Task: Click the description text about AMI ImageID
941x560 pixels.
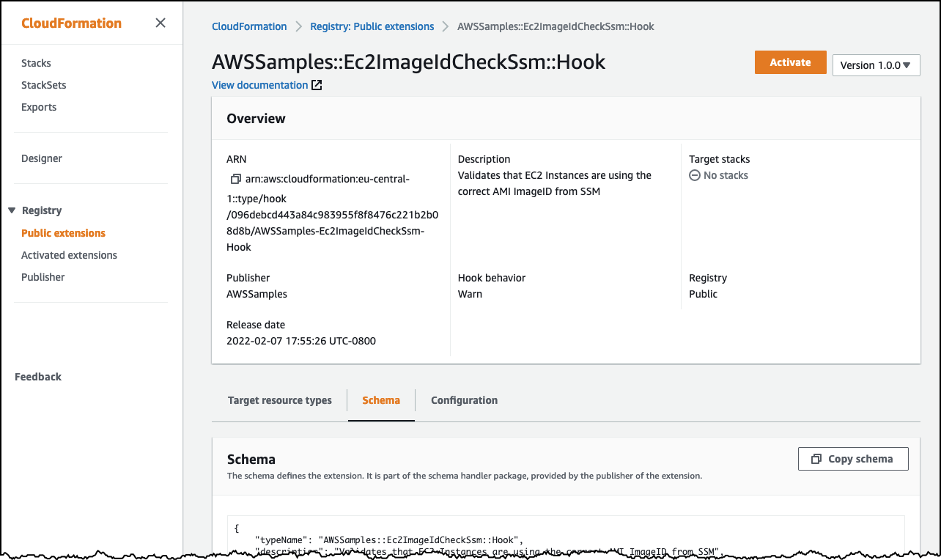Action: click(555, 183)
